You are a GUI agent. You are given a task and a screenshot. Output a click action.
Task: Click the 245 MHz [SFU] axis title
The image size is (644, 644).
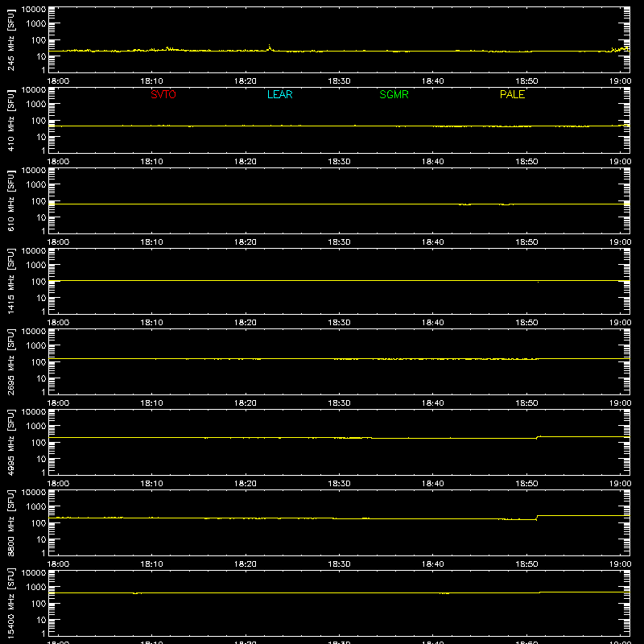coord(10,39)
